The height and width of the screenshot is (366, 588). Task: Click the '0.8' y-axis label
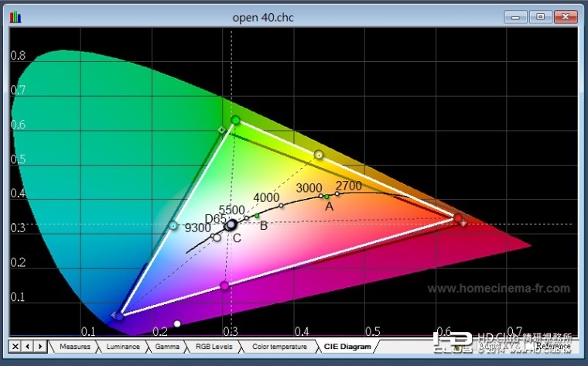tap(18, 56)
